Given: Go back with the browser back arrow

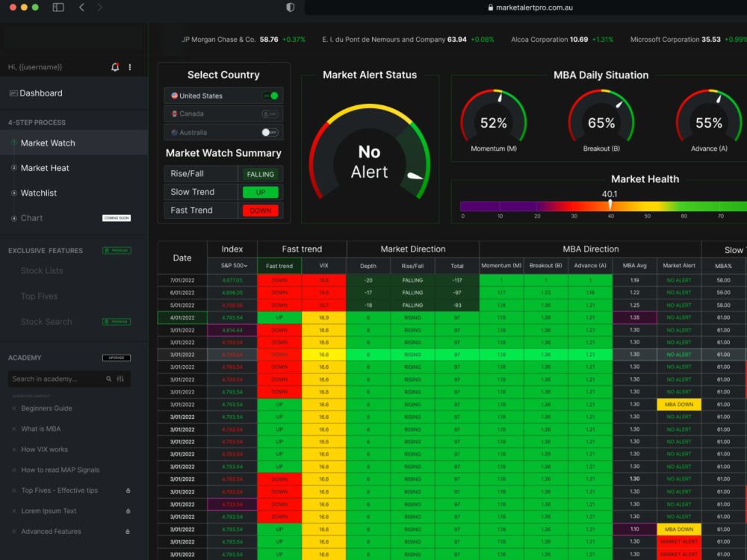Looking at the screenshot, I should pos(81,7).
